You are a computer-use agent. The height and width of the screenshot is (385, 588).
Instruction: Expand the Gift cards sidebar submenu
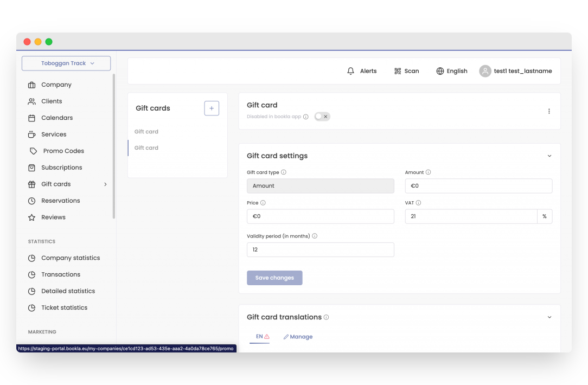pos(105,184)
